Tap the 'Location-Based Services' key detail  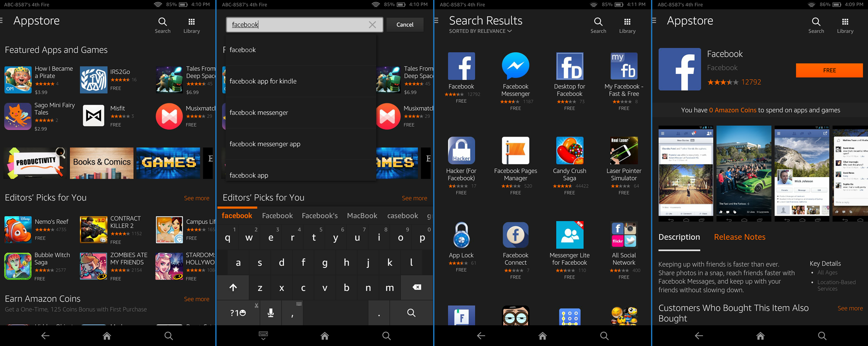836,285
